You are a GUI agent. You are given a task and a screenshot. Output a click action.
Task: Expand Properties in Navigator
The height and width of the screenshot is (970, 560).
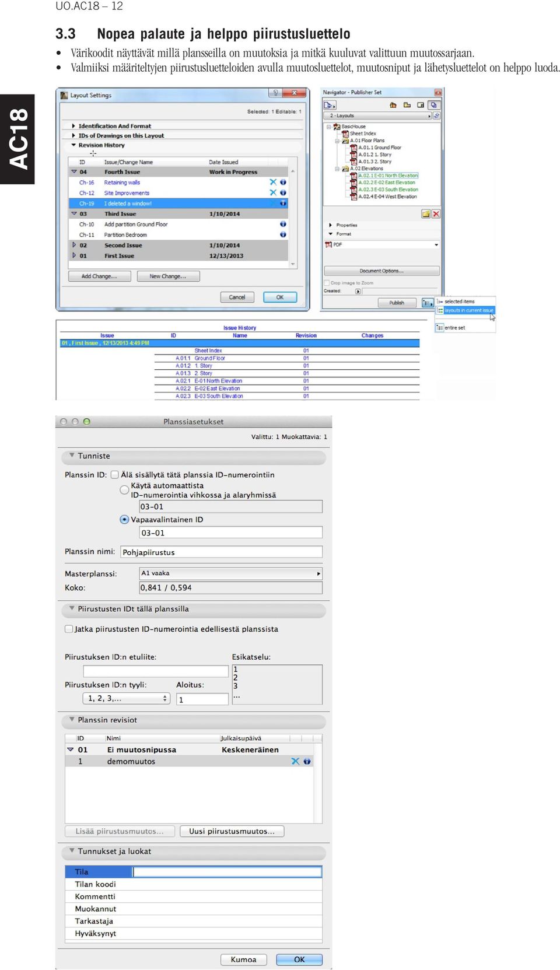tap(331, 225)
